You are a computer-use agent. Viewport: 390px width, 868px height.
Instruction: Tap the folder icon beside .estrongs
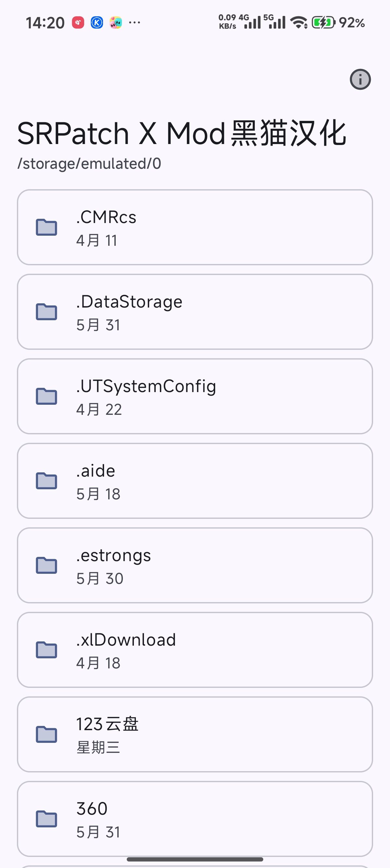[46, 565]
